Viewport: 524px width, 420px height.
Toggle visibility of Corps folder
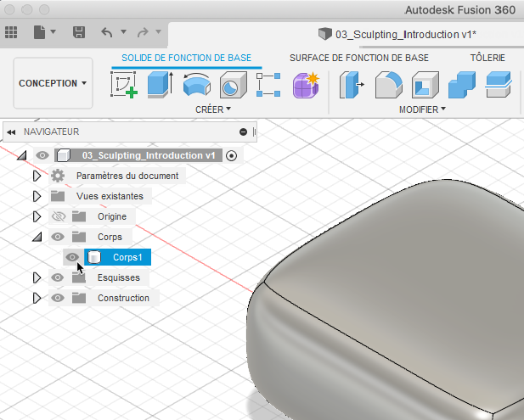[58, 237]
